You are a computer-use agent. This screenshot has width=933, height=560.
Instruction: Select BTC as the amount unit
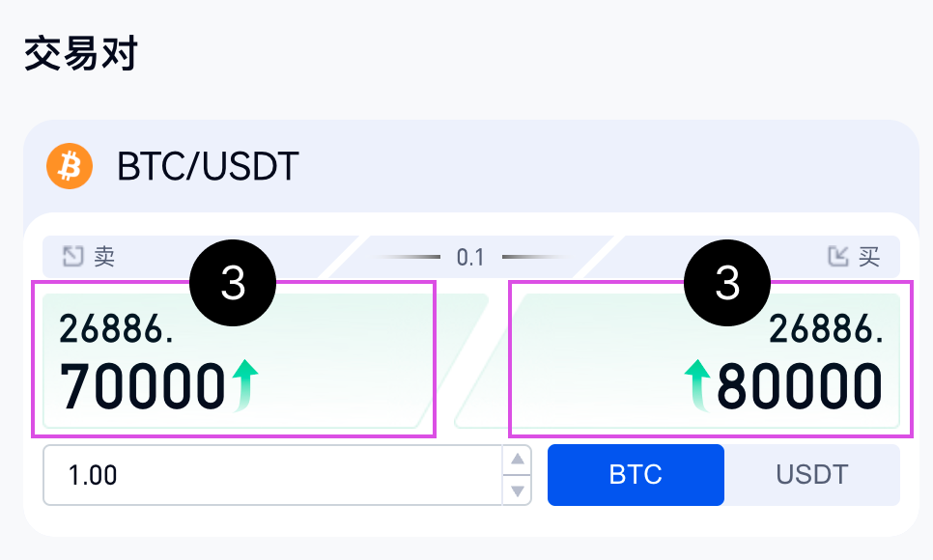[636, 475]
